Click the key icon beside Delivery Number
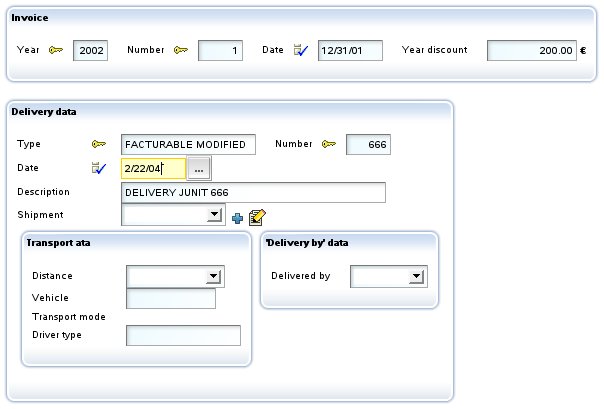Screen dimensions: 604x409 tap(329, 144)
